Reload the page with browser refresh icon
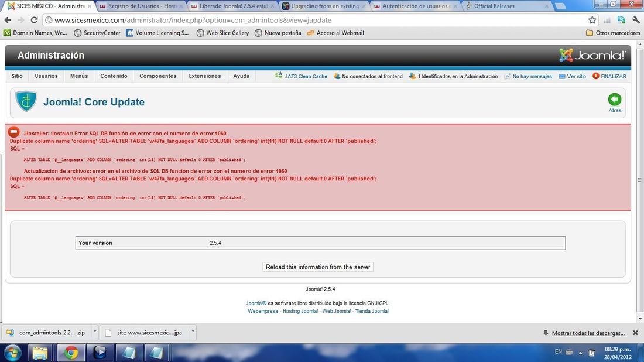This screenshot has height=362, width=644. click(x=34, y=20)
